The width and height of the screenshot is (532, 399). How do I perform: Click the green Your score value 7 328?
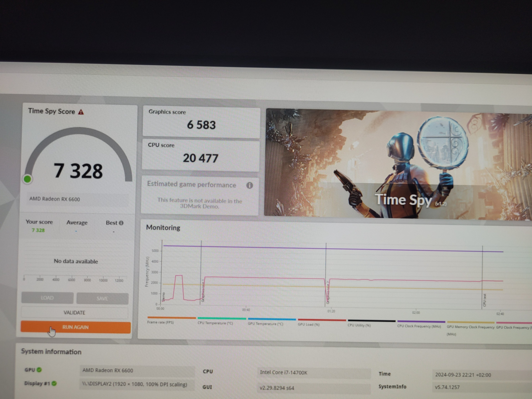click(x=38, y=230)
